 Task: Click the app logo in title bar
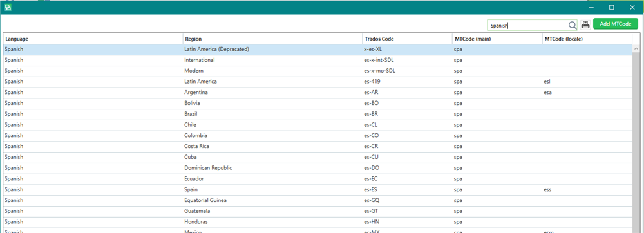[8, 7]
